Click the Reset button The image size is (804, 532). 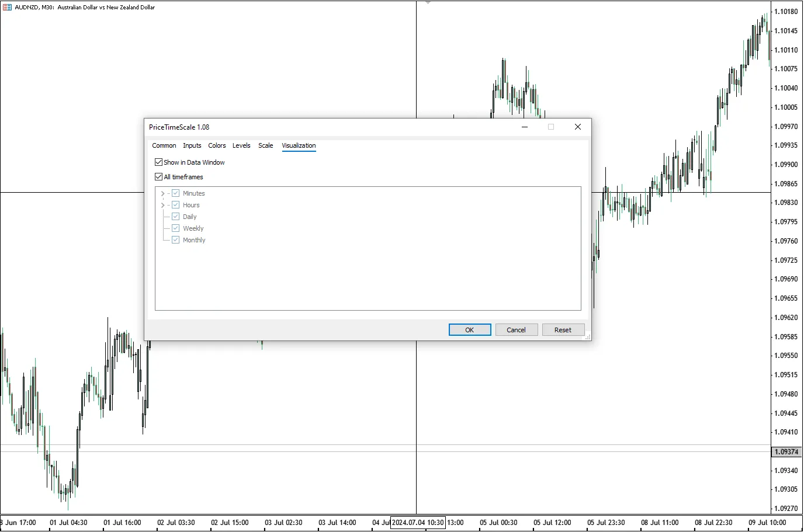tap(563, 330)
